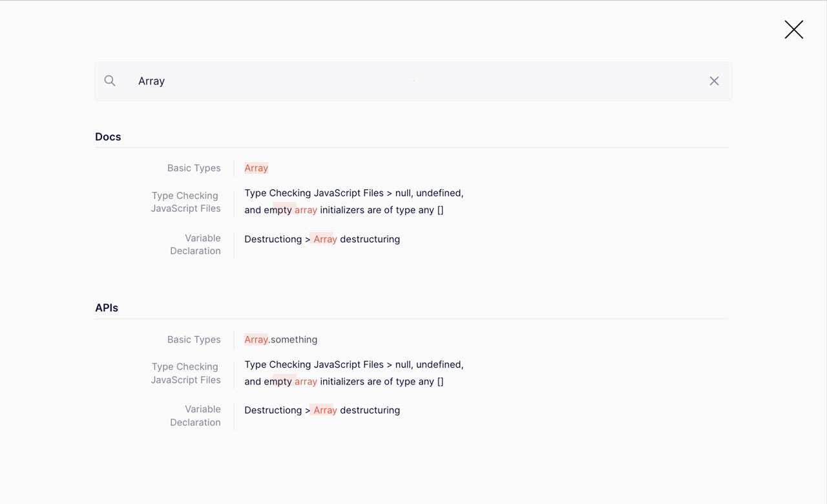Select Basic Types category in Docs section

coord(194,168)
